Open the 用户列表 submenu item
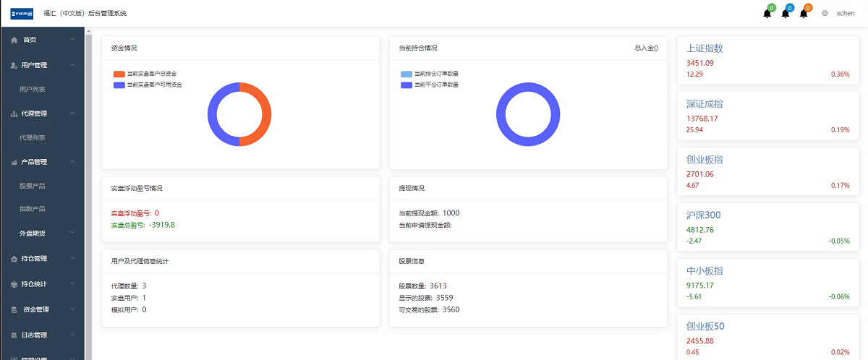 (33, 89)
